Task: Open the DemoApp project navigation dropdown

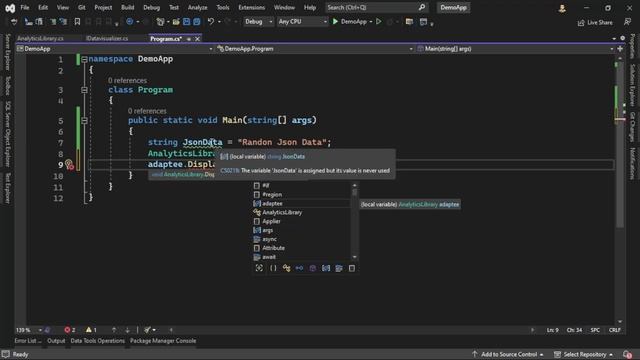Action: coord(115,49)
